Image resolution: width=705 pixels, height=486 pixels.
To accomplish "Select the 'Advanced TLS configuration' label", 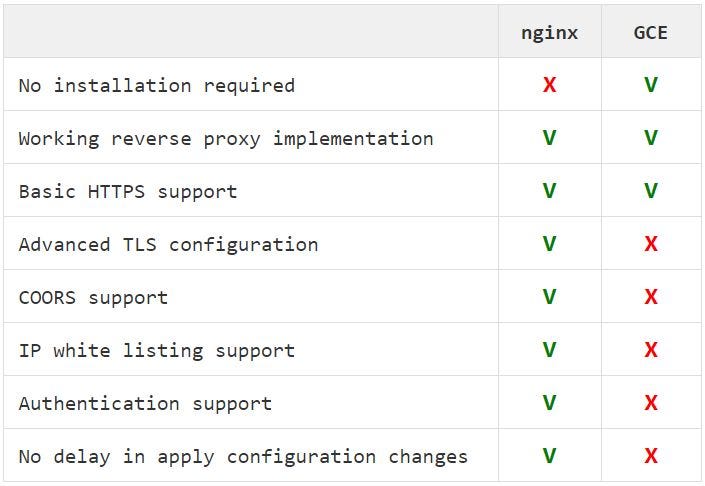I will 168,245.
